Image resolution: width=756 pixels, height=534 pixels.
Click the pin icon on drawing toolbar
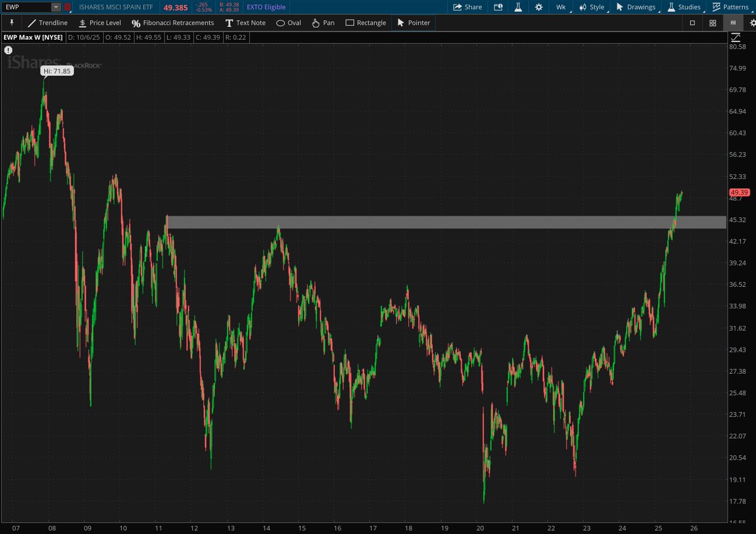click(11, 23)
